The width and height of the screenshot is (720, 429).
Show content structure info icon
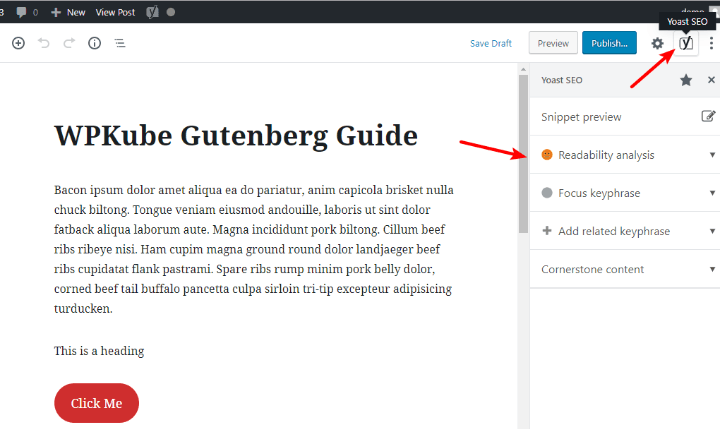95,43
